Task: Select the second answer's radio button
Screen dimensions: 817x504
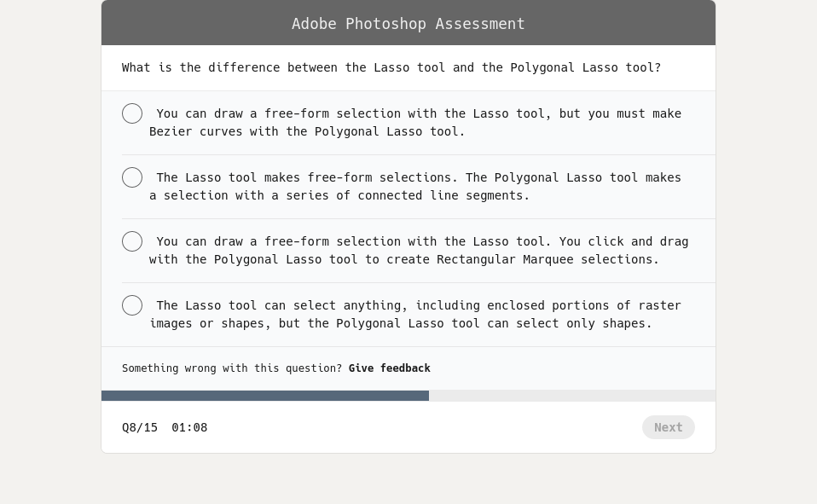Action: point(132,177)
